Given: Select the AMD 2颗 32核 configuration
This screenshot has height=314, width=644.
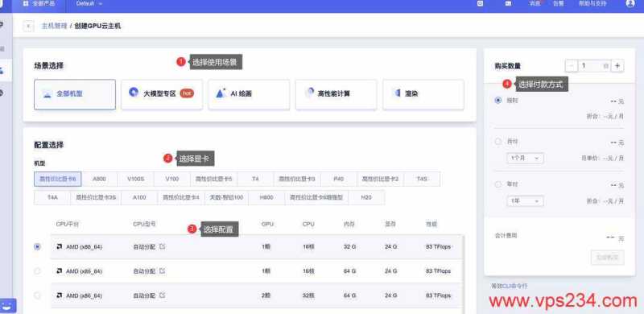Looking at the screenshot, I should tap(37, 295).
